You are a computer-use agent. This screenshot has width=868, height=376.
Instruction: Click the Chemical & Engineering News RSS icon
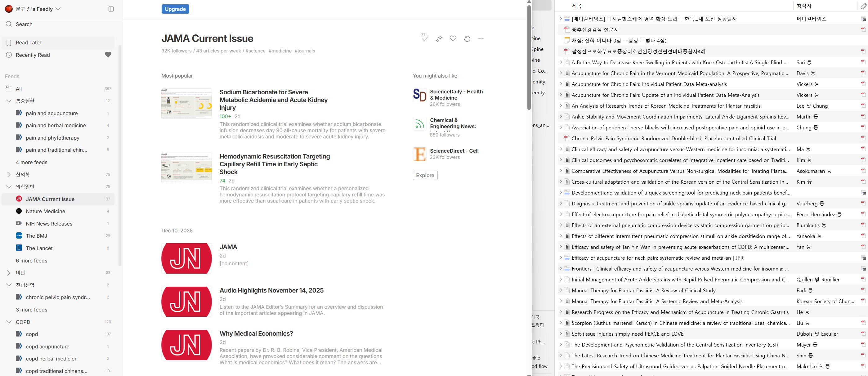(x=419, y=124)
